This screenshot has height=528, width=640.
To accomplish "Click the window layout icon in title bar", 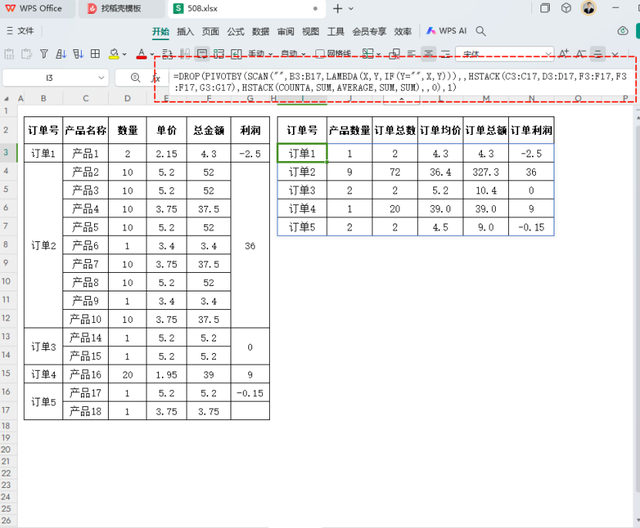I will click(x=545, y=8).
